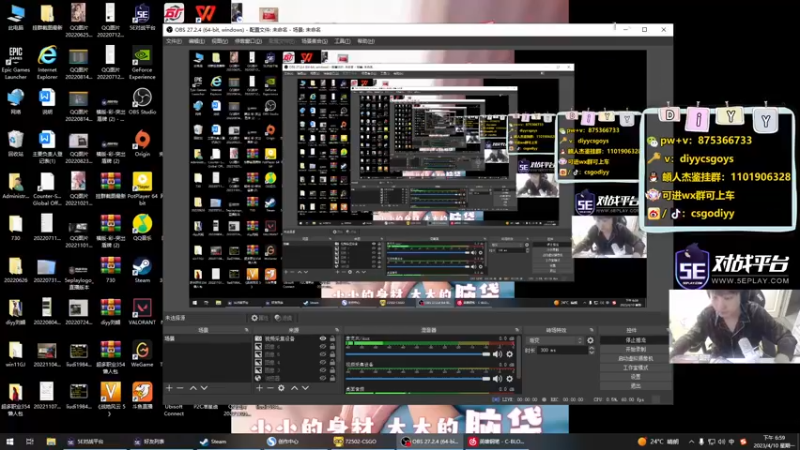800x450 pixels.
Task: Pop out the 场景 dock via its header icon
Action: click(246, 330)
